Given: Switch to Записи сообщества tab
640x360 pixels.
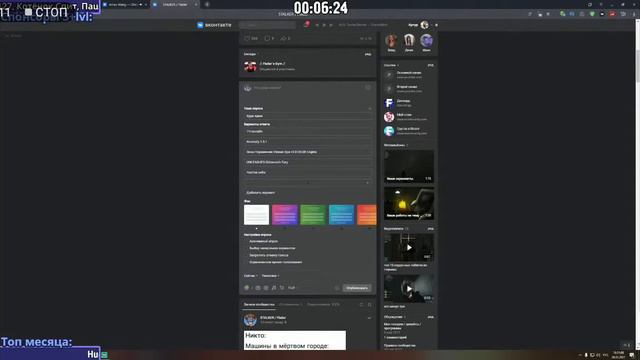Looking at the screenshot, I should [x=259, y=304].
